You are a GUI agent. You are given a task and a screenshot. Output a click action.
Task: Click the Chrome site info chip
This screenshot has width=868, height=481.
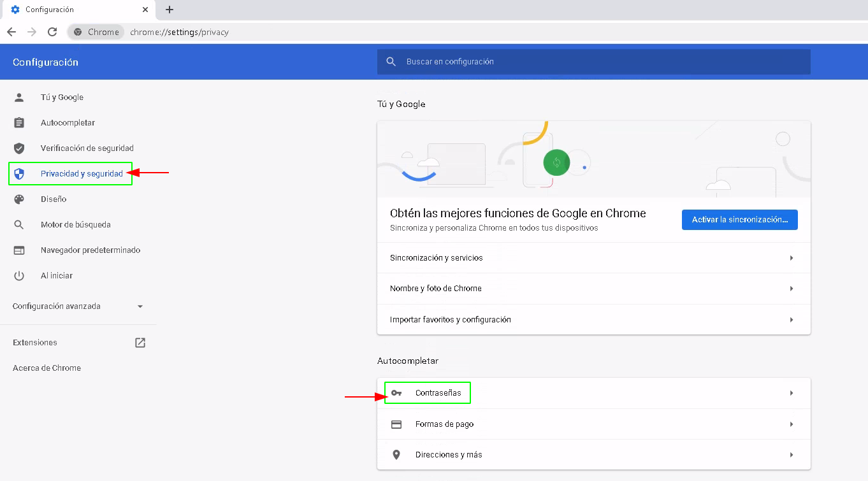[x=96, y=32]
